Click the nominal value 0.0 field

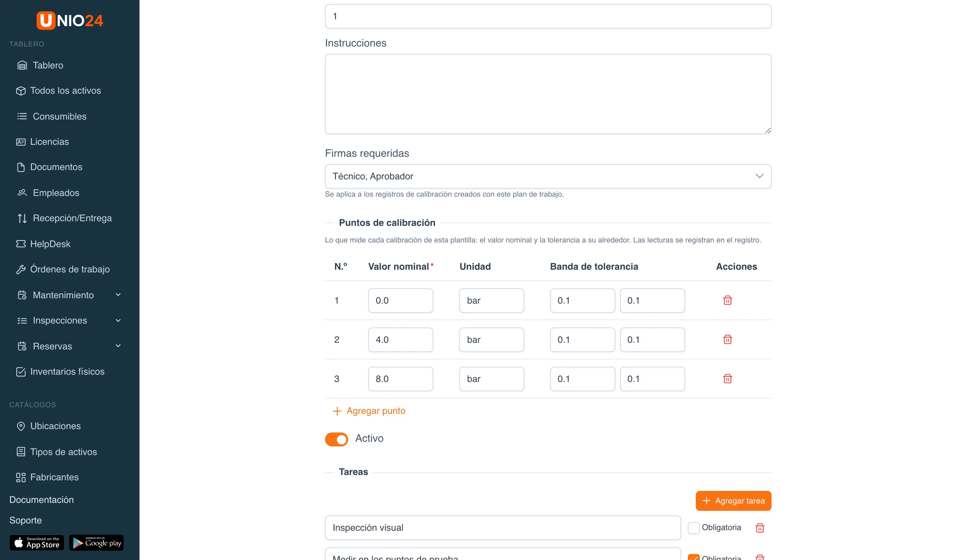400,300
